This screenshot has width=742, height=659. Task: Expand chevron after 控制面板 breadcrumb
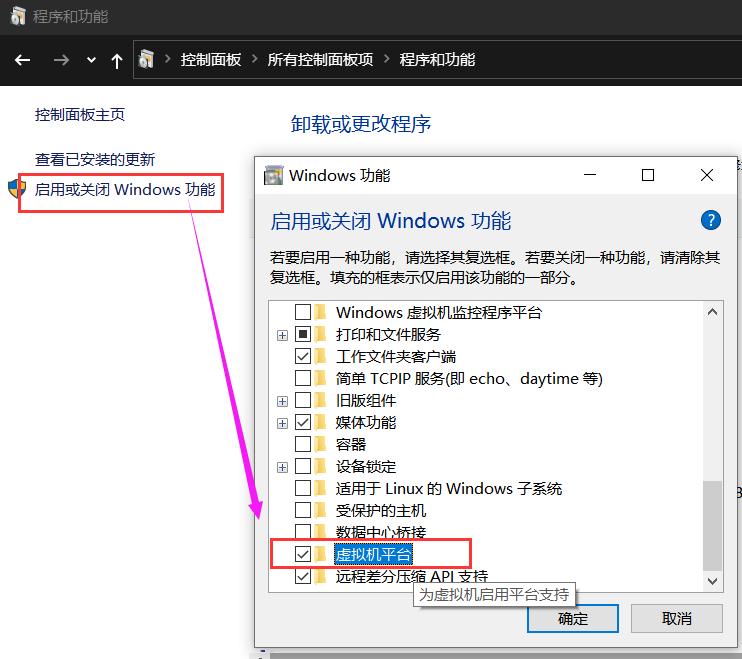255,59
